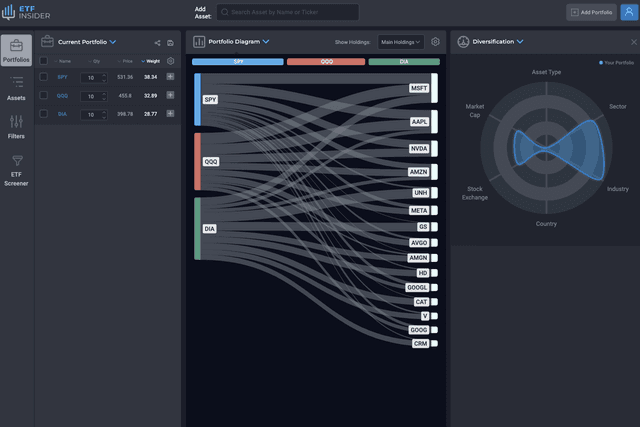Save the current portfolio
This screenshot has height=427, width=640.
171,43
